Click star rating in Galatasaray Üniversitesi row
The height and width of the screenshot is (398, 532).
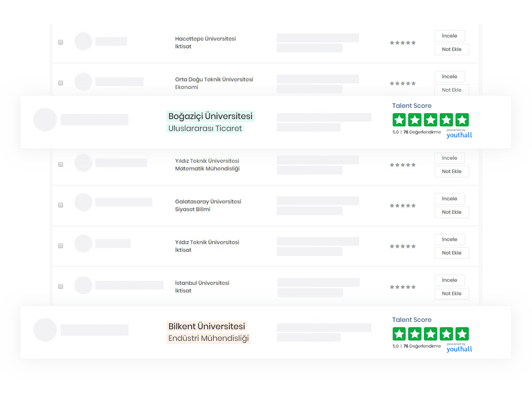403,206
